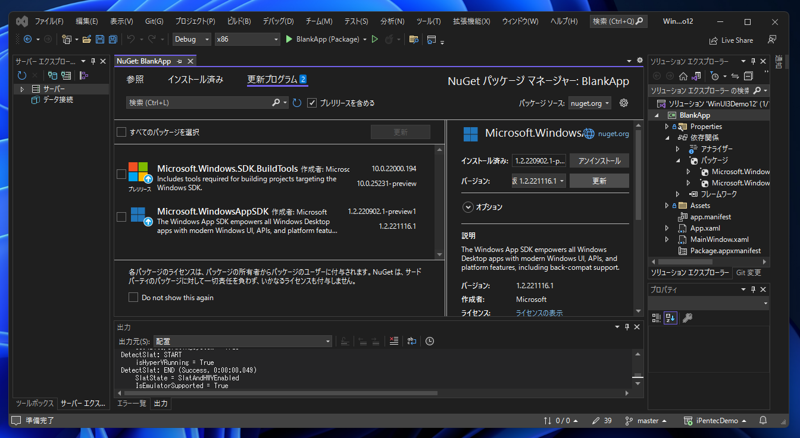800x438 pixels.
Task: Click the Open File folder icon
Action: point(87,39)
